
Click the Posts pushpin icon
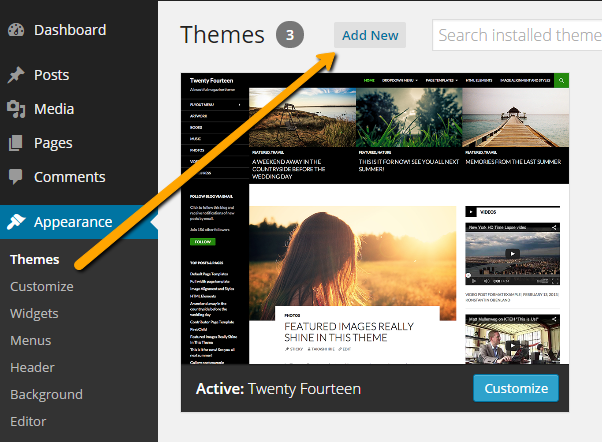(x=16, y=75)
